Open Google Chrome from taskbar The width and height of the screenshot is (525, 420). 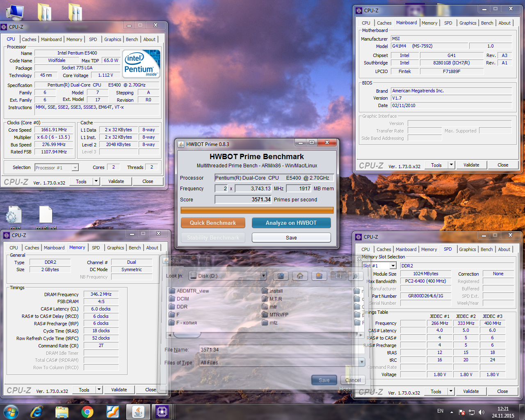click(x=87, y=411)
